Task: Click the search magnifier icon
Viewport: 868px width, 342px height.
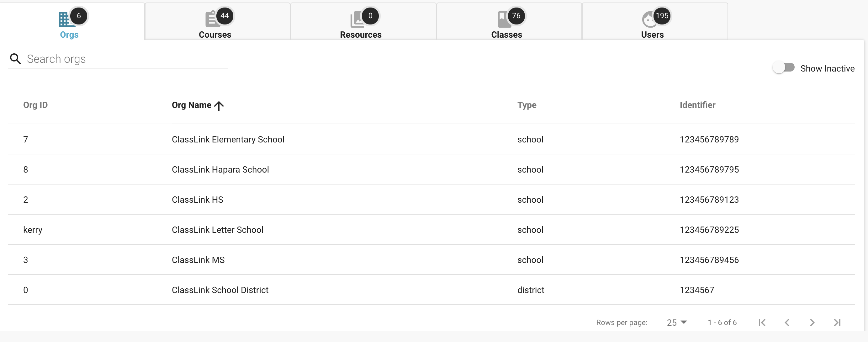Action: pos(15,59)
